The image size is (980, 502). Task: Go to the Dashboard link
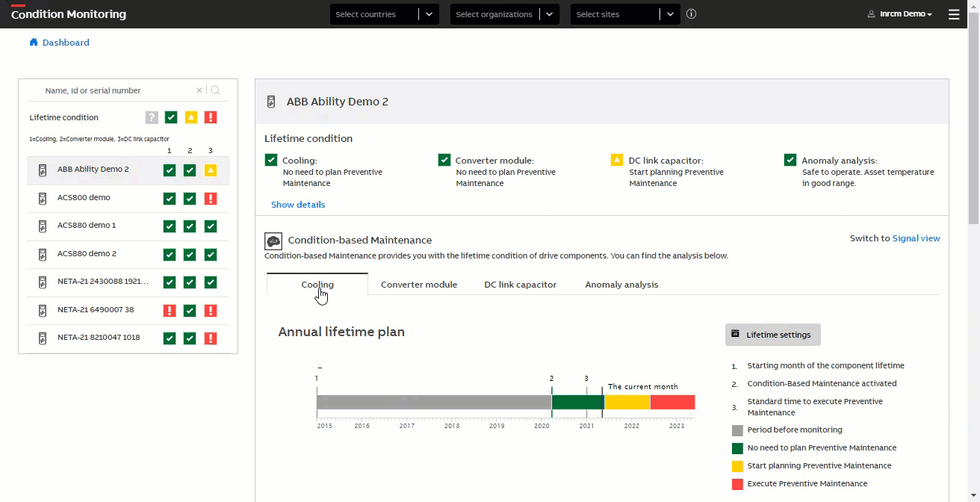tap(66, 43)
